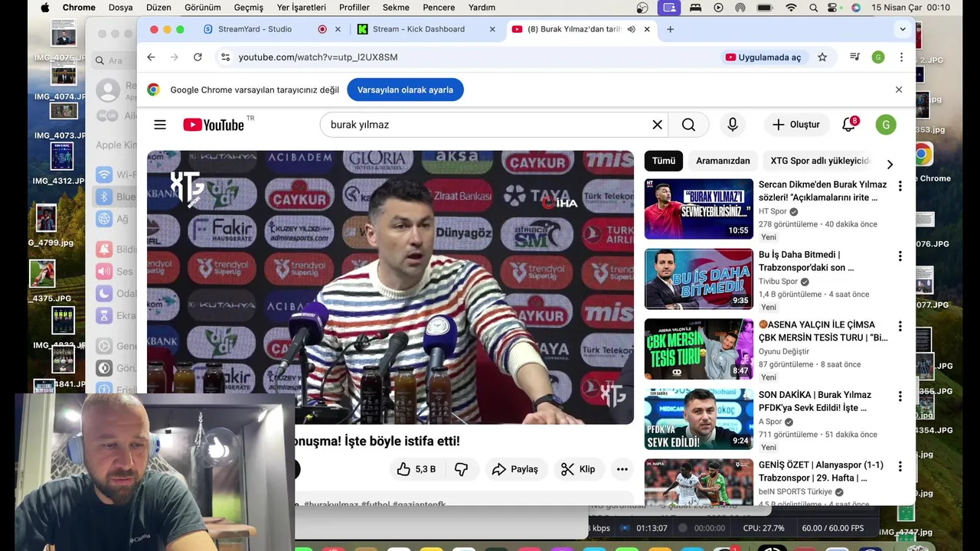Open the Dosya menu
The image size is (980, 551).
(x=120, y=8)
